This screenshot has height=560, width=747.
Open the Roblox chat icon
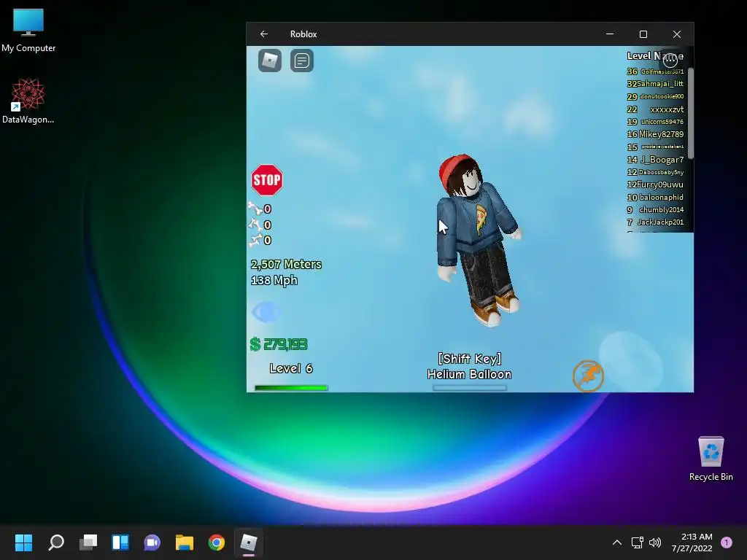coord(301,61)
